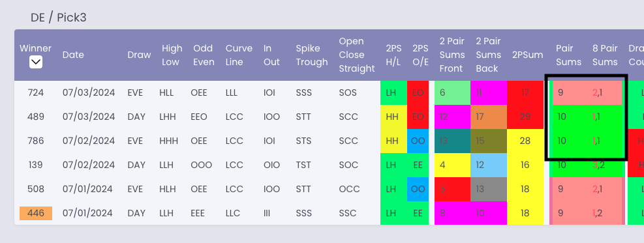Image resolution: width=644 pixels, height=243 pixels.
Task: Select the light blue cell 12
Action: click(x=489, y=165)
